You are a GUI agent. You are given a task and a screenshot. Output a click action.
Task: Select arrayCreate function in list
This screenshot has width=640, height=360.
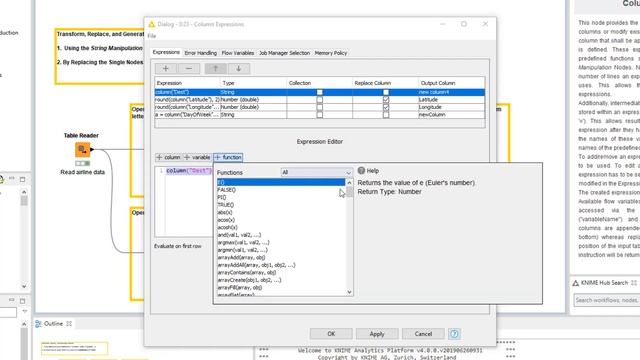click(281, 280)
